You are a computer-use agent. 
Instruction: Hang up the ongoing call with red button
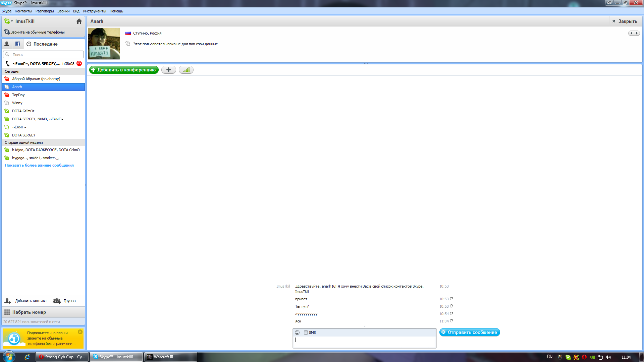click(x=79, y=63)
